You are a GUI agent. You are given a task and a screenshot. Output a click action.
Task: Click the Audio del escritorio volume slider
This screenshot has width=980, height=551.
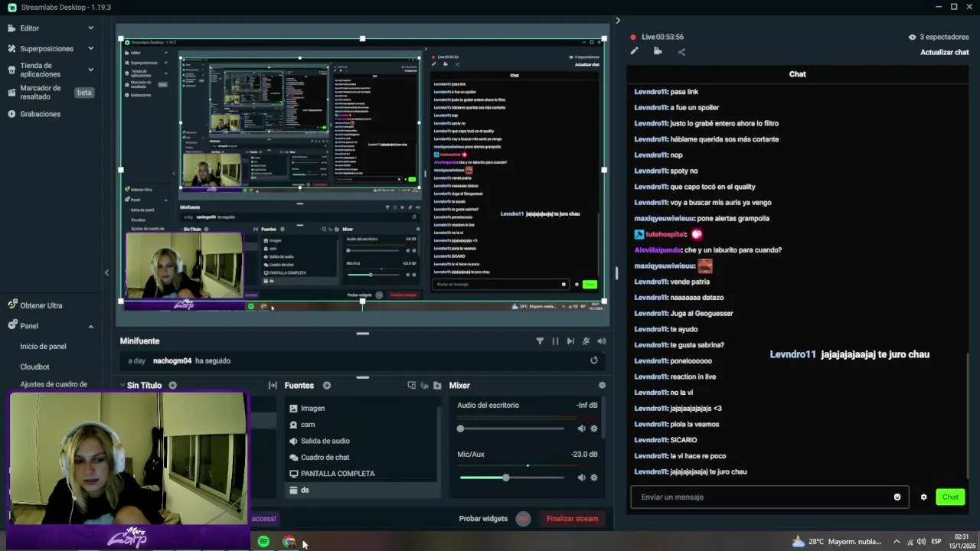click(511, 429)
